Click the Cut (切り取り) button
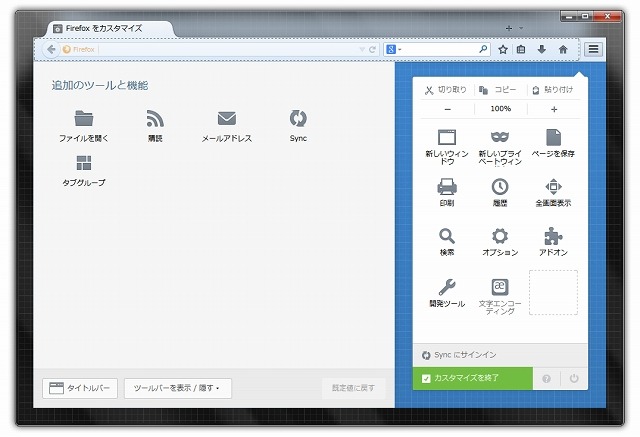The width and height of the screenshot is (640, 437). (446, 90)
